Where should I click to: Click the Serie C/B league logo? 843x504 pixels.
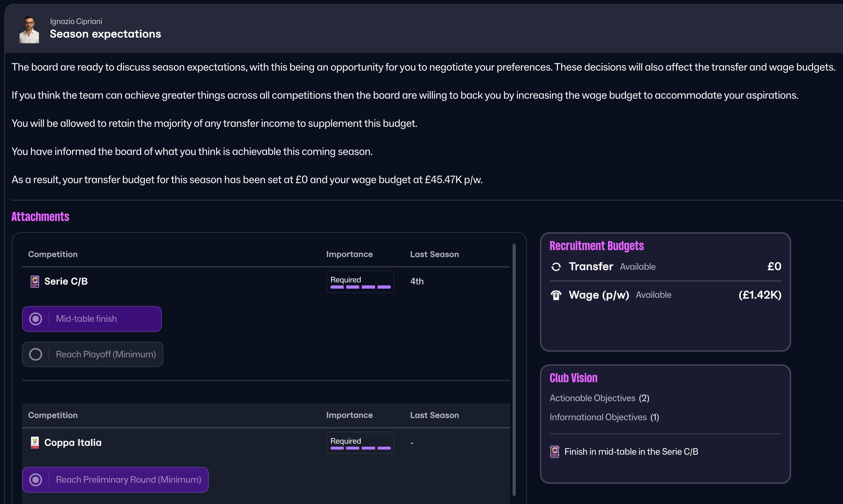[x=35, y=282]
